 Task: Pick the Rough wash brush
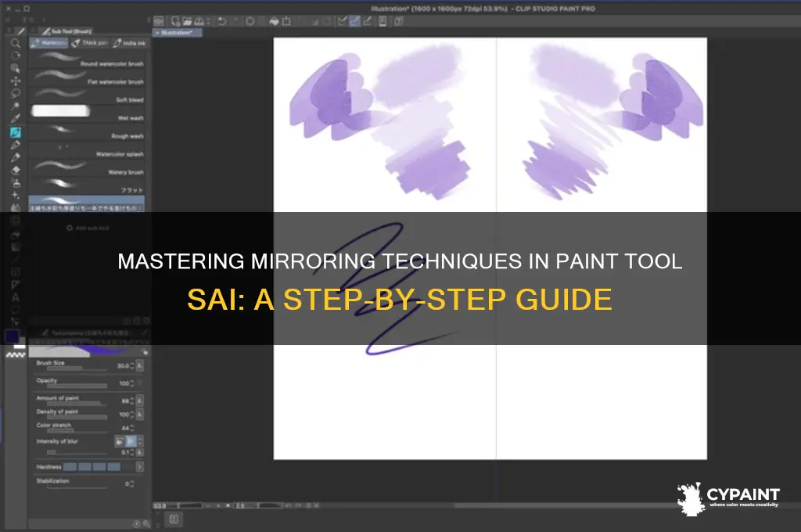87,132
